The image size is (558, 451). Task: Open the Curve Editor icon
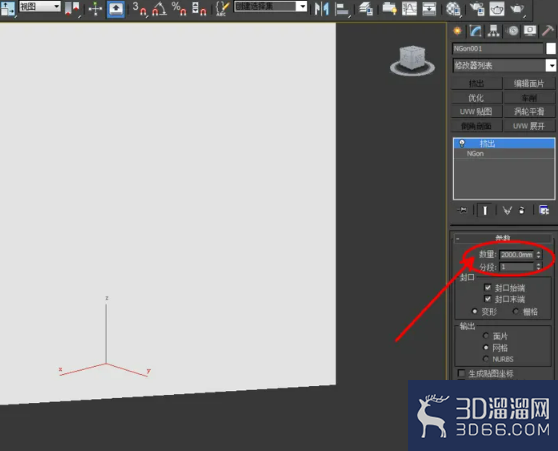click(409, 9)
